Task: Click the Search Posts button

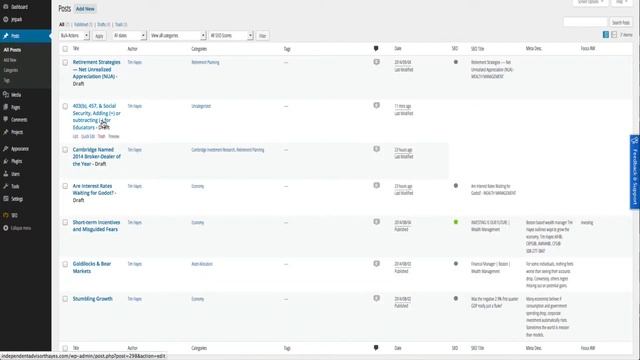Action: click(620, 22)
